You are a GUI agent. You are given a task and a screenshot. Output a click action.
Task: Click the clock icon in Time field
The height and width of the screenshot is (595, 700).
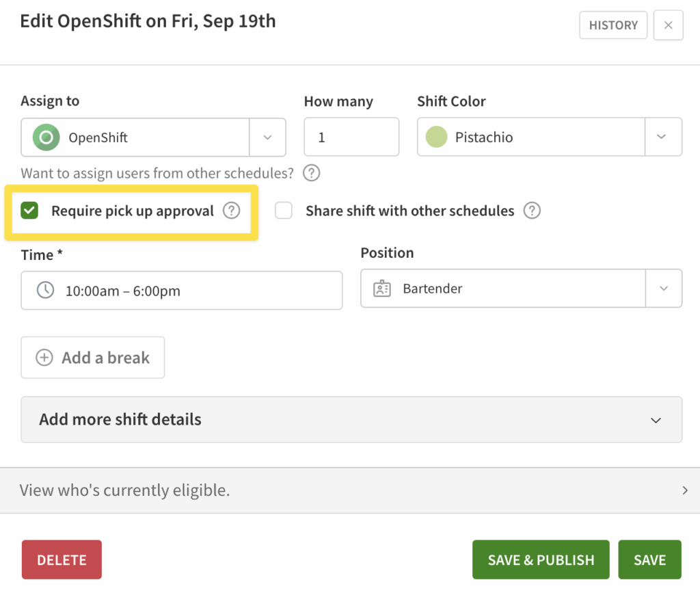pos(45,290)
